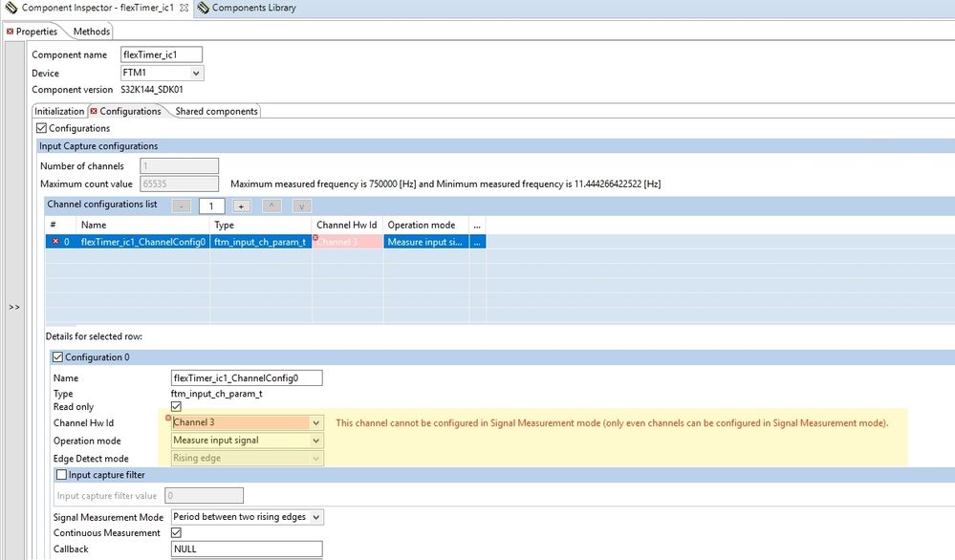Screen dimensions: 955x560
Task: Click the Type column header
Action: [261, 225]
